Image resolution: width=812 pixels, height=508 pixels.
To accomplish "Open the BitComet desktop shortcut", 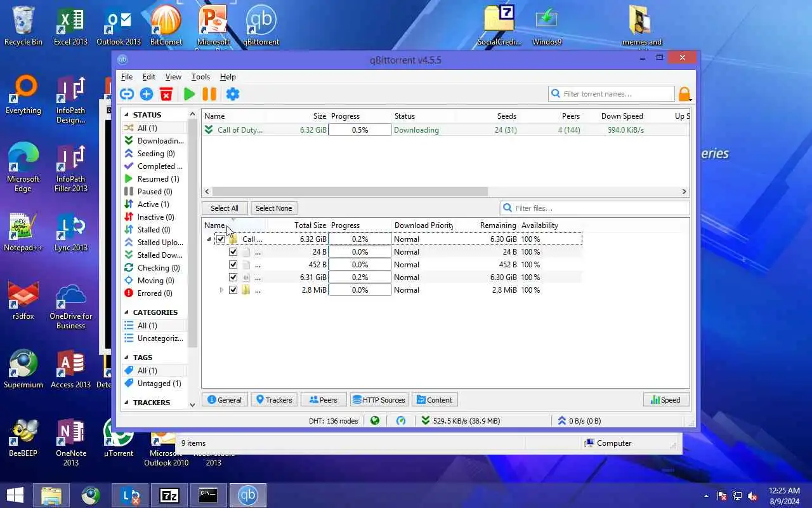I will click(x=166, y=26).
